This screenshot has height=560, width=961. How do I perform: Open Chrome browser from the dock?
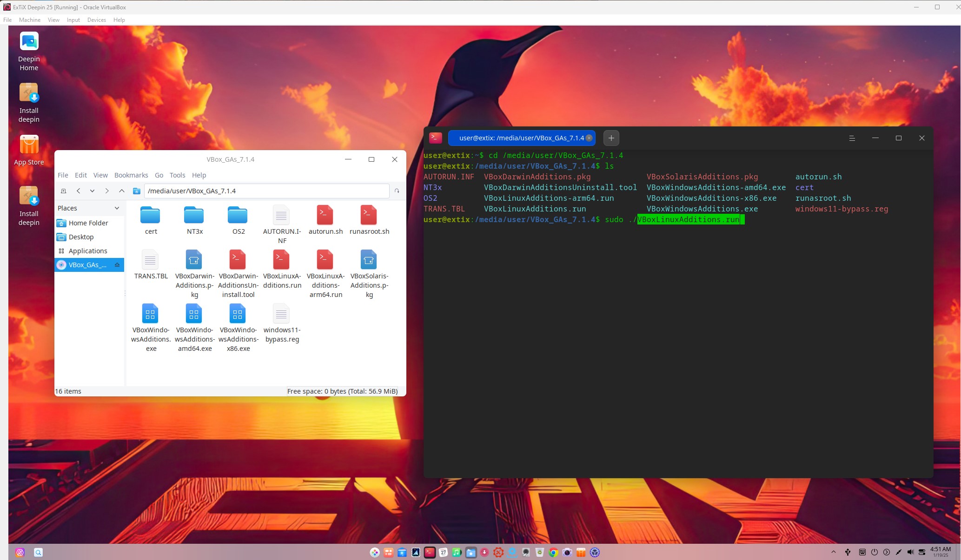(553, 552)
